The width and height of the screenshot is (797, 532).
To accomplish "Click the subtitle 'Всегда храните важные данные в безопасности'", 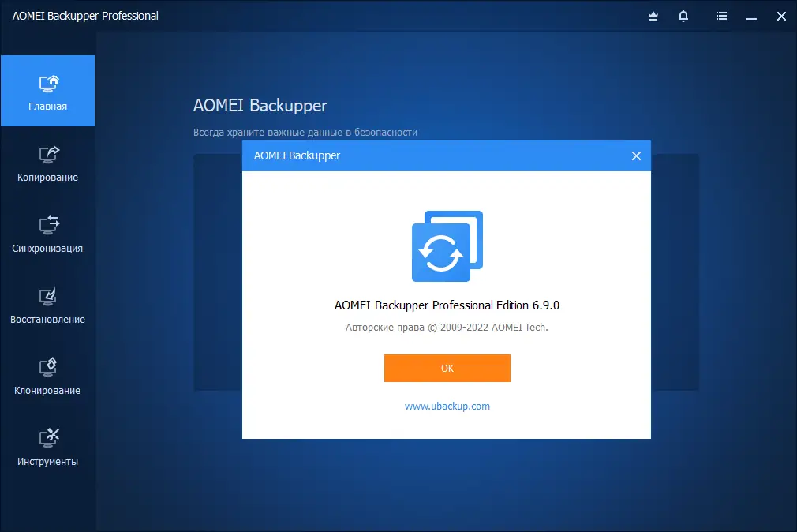I will coord(305,133).
